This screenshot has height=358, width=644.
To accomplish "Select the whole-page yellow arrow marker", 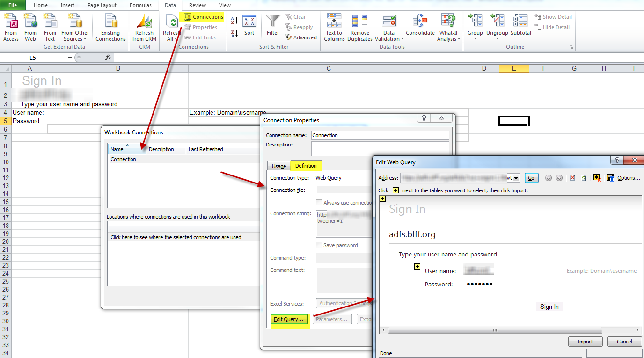I will point(382,198).
